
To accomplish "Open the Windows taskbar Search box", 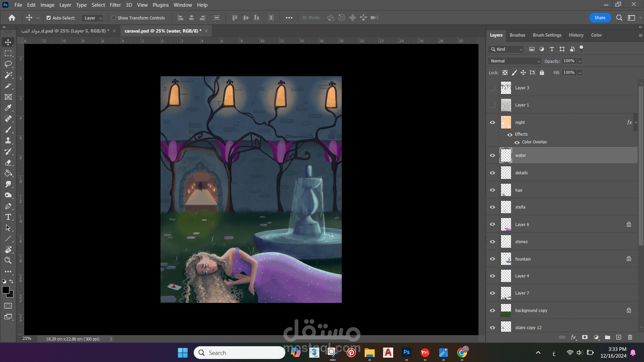I will click(239, 353).
